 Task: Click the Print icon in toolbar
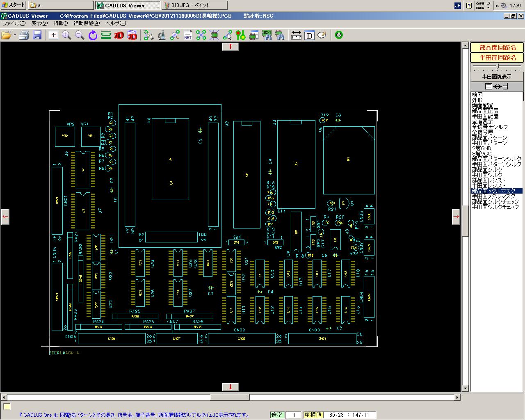24,35
